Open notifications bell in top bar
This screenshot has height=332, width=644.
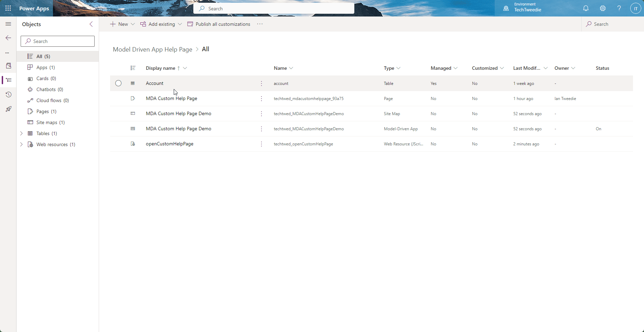tap(586, 8)
